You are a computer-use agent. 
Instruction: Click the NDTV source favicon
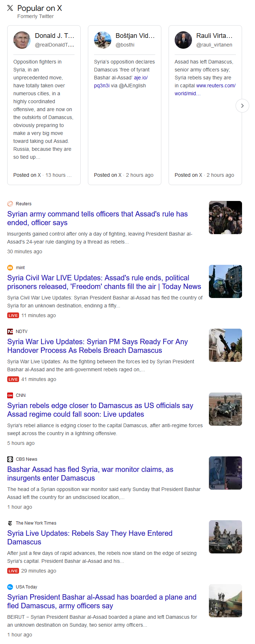[10, 332]
